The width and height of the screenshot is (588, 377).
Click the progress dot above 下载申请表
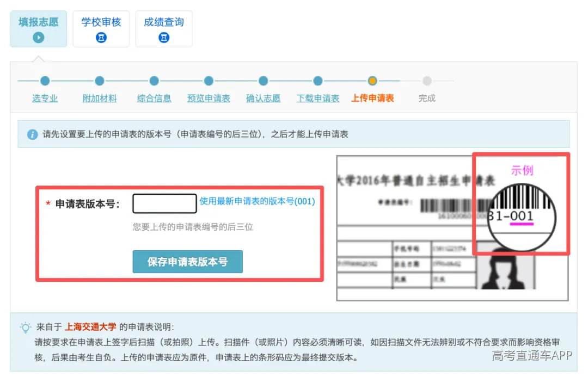pyautogui.click(x=317, y=81)
